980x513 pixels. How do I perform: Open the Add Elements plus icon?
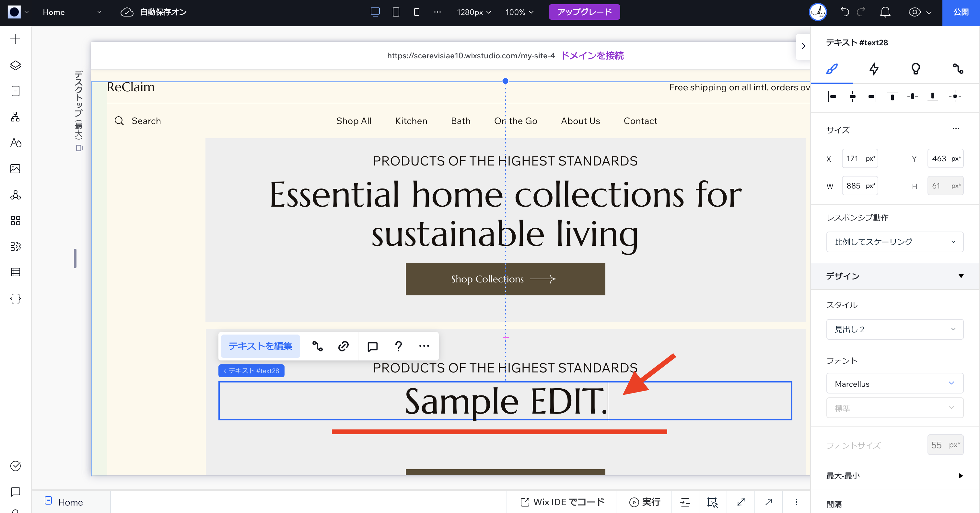coord(15,39)
